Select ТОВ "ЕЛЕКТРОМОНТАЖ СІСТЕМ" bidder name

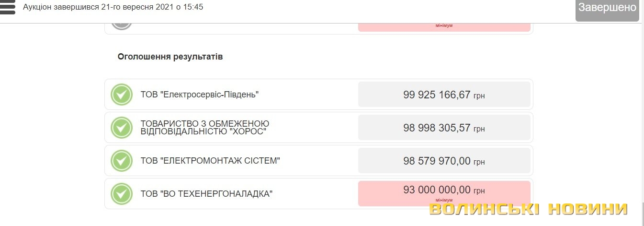coord(210,161)
